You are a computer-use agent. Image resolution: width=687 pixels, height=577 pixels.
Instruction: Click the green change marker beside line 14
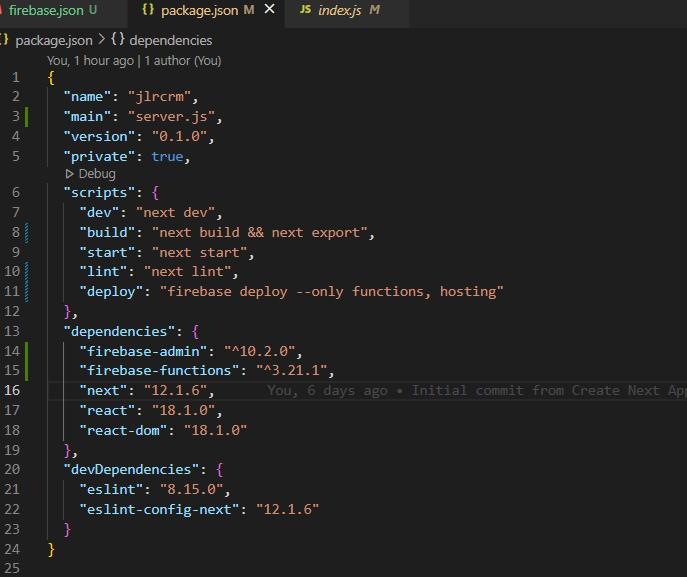pyautogui.click(x=27, y=361)
